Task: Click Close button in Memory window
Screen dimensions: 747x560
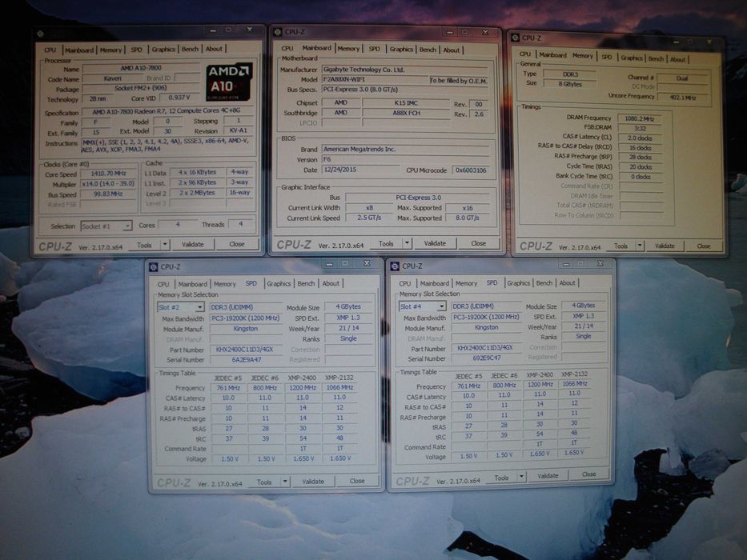Action: tap(704, 246)
